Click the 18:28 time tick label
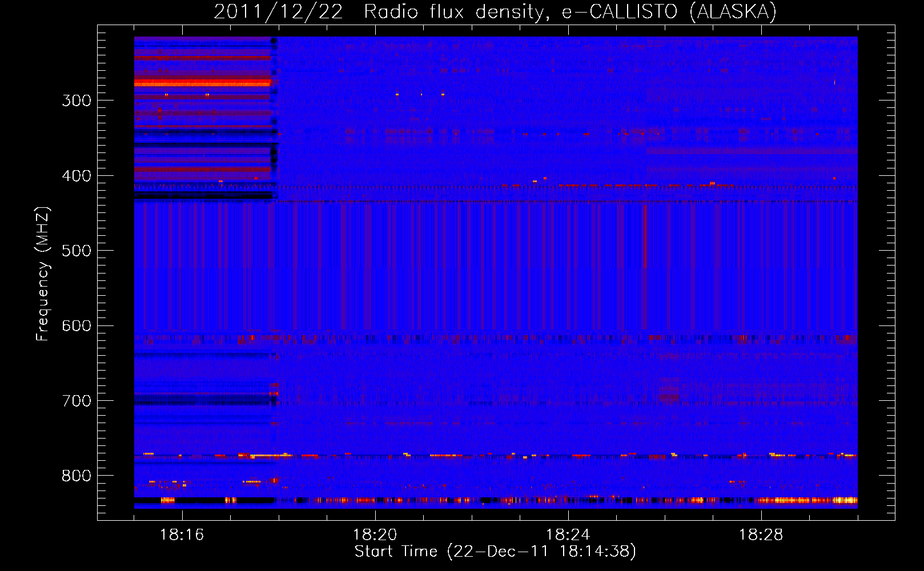Viewport: 924px width, 571px height. click(x=761, y=535)
